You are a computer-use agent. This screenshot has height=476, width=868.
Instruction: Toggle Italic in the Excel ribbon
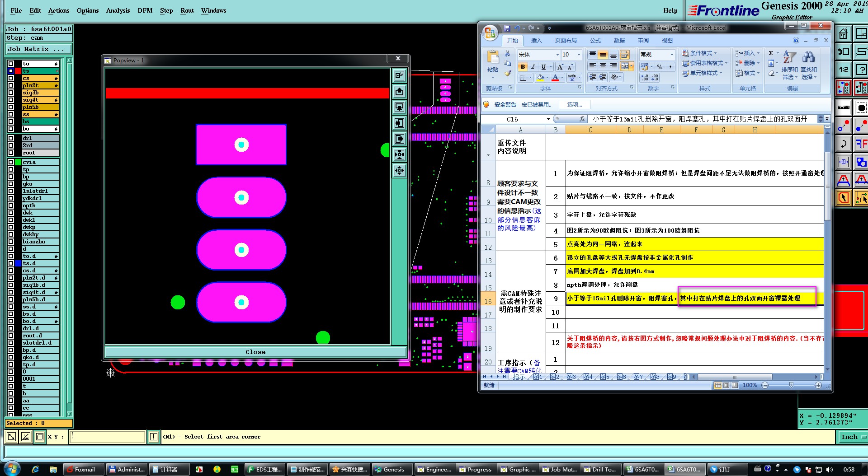(533, 67)
